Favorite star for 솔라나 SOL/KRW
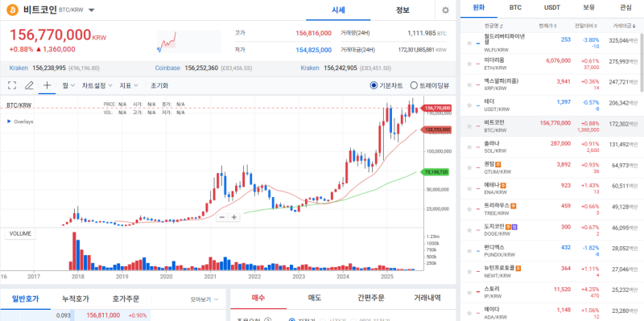The height and width of the screenshot is (321, 644). click(x=469, y=147)
